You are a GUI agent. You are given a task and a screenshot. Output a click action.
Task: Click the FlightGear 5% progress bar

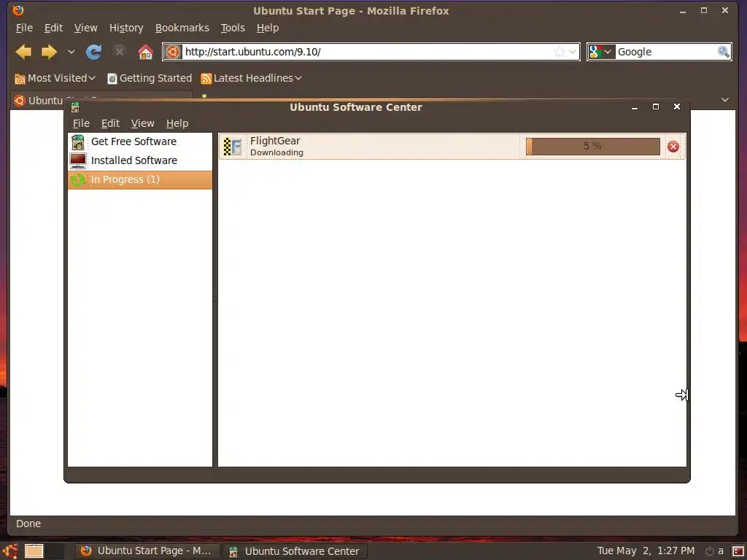[592, 146]
